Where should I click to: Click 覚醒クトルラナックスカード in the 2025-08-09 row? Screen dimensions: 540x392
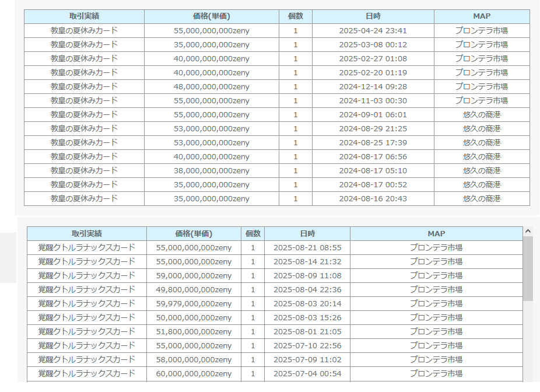click(87, 276)
